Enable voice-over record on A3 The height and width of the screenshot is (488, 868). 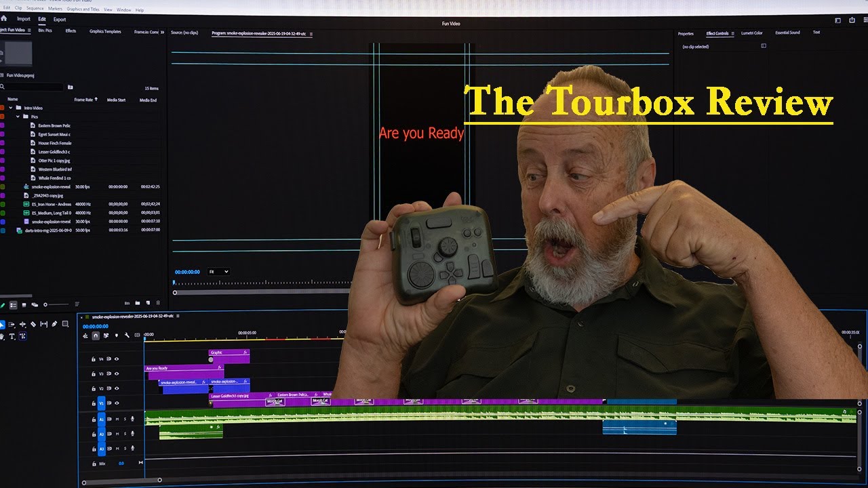tap(132, 449)
